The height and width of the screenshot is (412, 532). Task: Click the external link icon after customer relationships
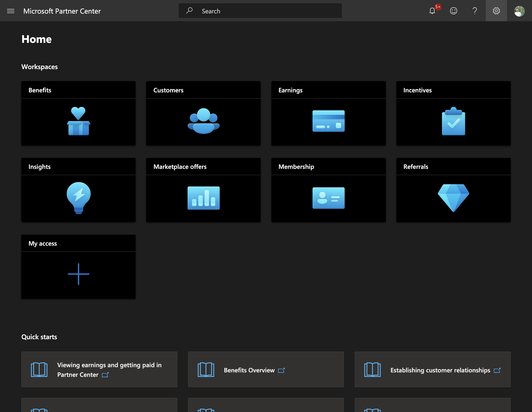(x=497, y=370)
